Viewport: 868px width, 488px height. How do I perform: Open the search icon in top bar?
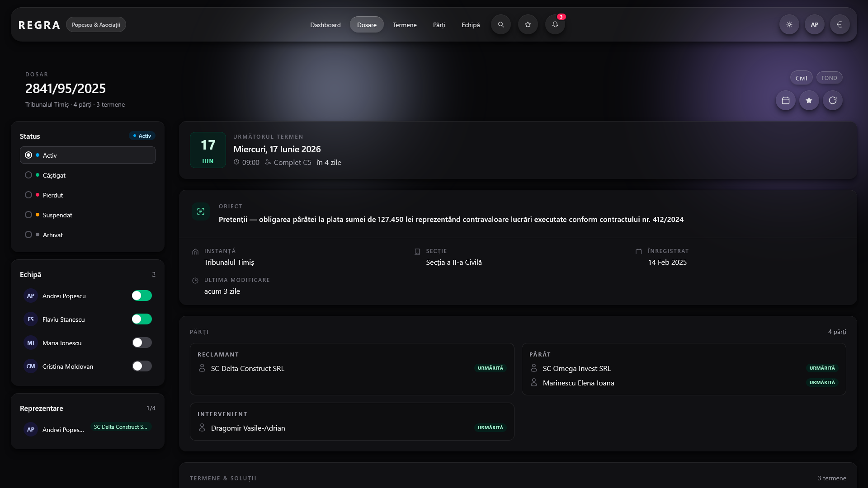[x=501, y=25]
